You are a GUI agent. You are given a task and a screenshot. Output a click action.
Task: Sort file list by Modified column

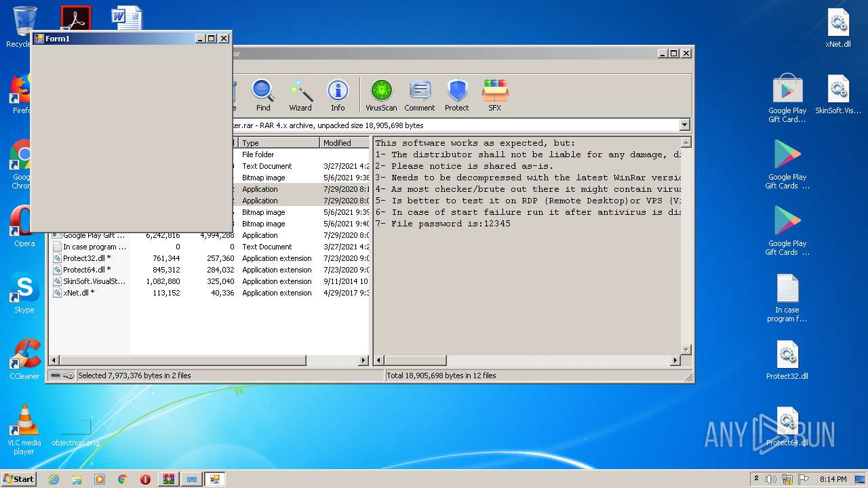pos(344,143)
